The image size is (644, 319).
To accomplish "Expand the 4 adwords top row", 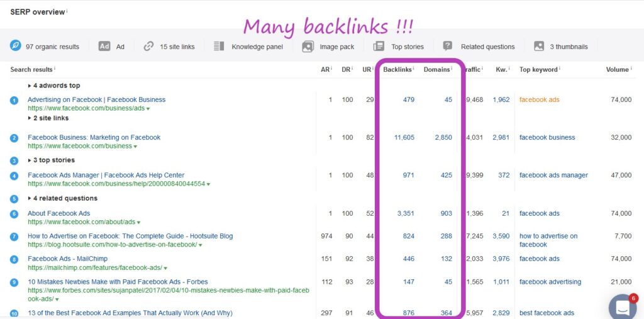I will click(x=54, y=86).
